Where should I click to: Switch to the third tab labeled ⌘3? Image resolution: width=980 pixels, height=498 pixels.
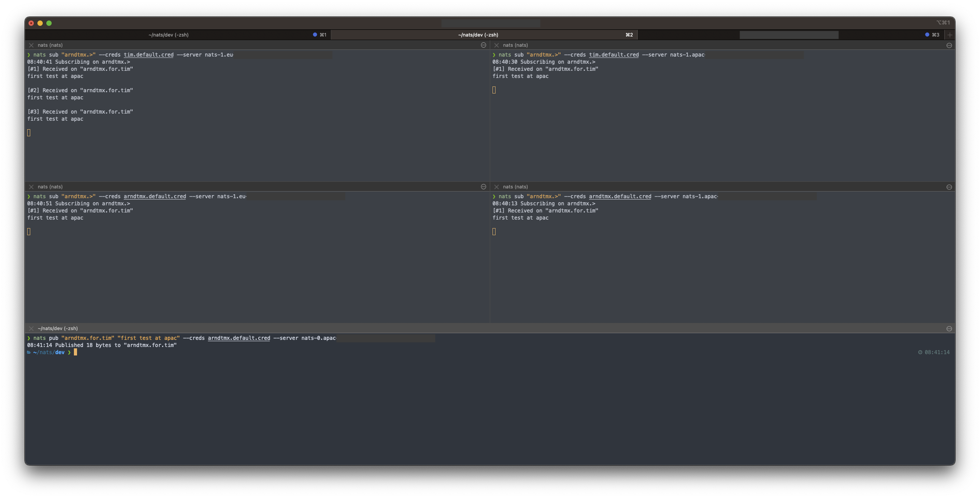[x=788, y=34]
